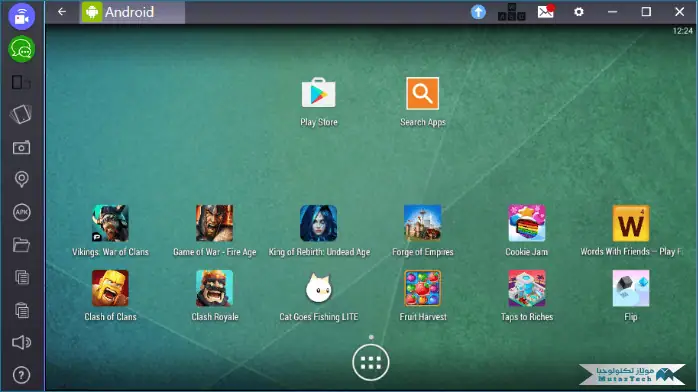Open Clash of Clans
698x392 pixels.
[x=110, y=288]
